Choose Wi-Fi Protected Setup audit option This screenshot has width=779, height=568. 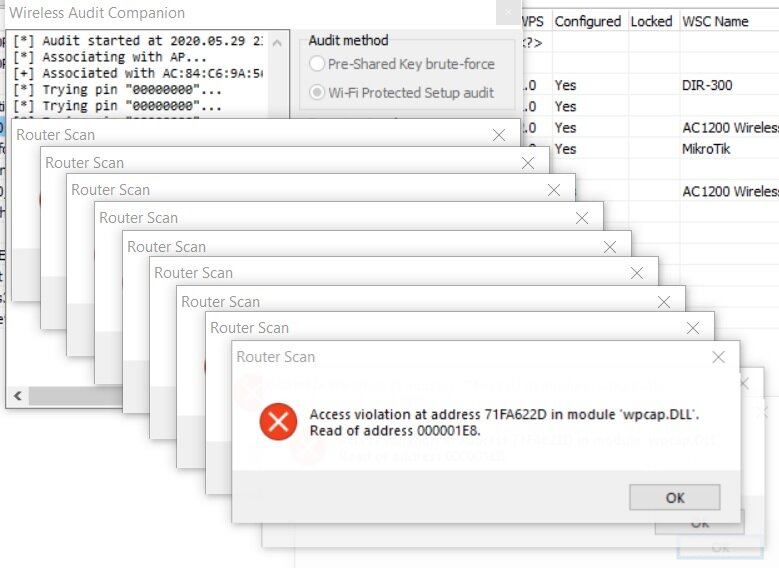(x=317, y=93)
